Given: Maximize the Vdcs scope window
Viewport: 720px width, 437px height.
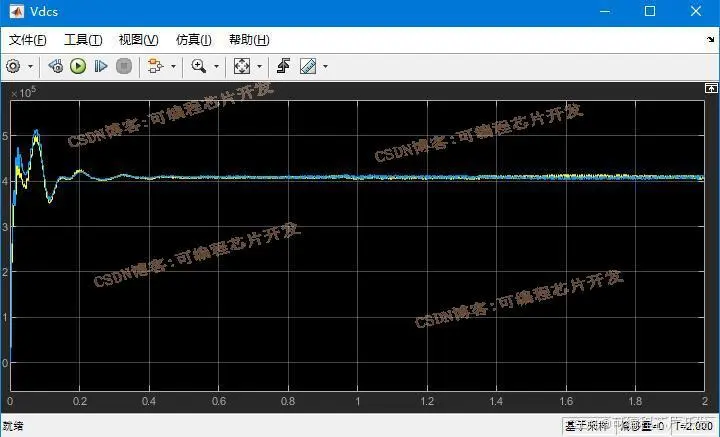Looking at the screenshot, I should tap(650, 11).
